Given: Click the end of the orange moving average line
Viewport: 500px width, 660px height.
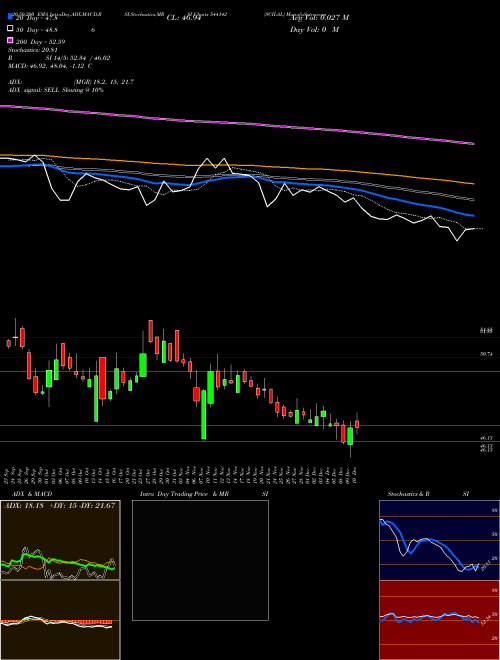Looking at the screenshot, I should [473, 184].
